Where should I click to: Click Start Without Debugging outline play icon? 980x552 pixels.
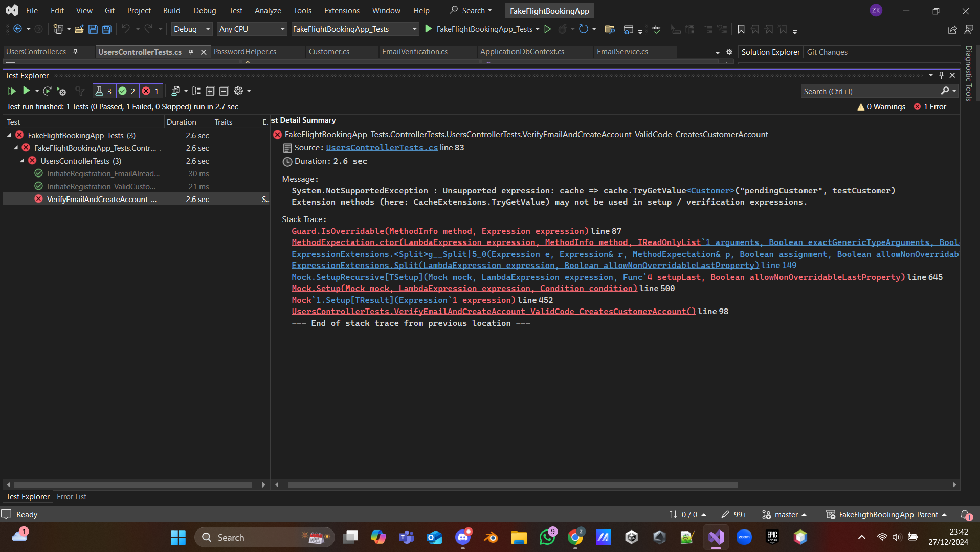click(548, 29)
